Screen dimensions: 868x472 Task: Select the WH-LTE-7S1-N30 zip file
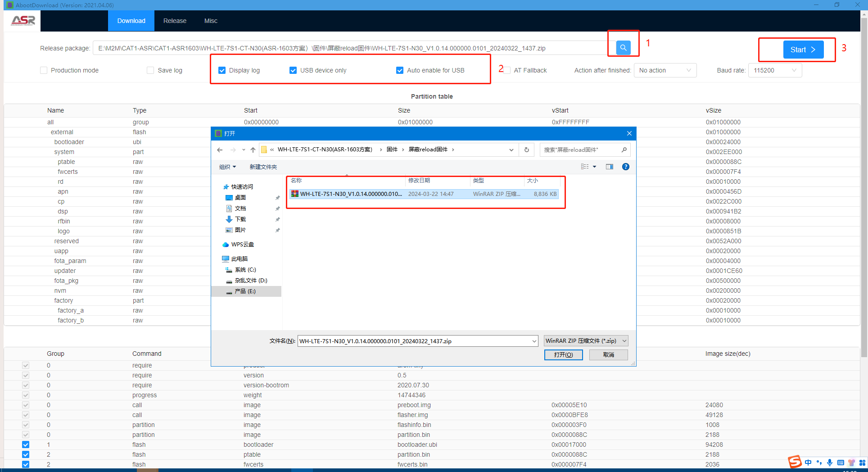(351, 194)
